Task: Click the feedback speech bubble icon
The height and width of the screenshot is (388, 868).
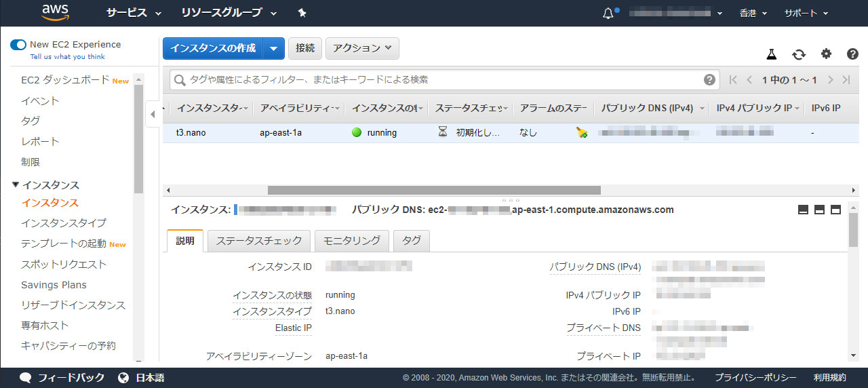Action: click(x=26, y=378)
